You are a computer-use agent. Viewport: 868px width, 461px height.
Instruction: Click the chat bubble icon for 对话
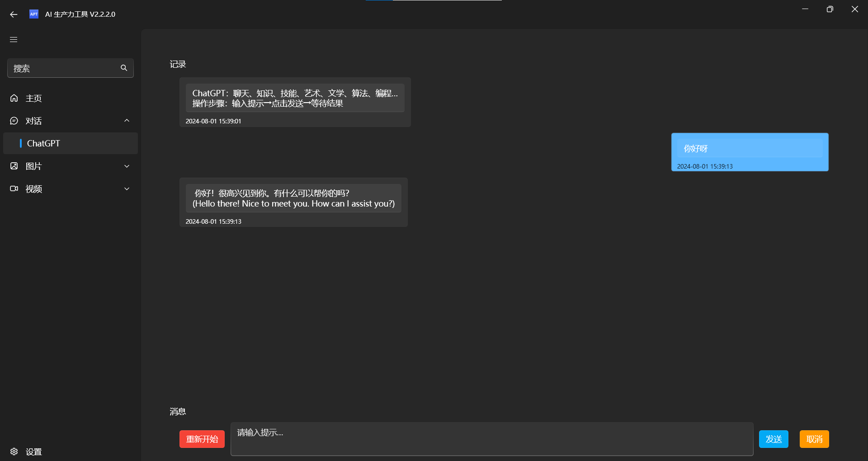pos(14,121)
